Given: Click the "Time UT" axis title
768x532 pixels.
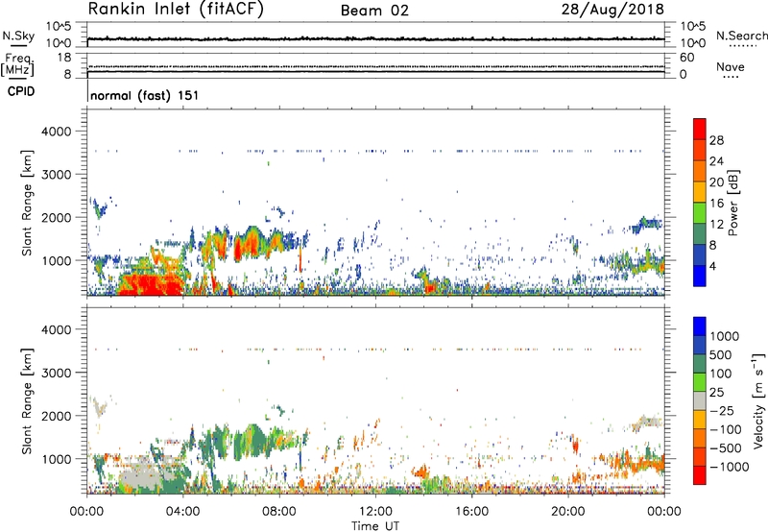Looking at the screenshot, I should (x=375, y=526).
